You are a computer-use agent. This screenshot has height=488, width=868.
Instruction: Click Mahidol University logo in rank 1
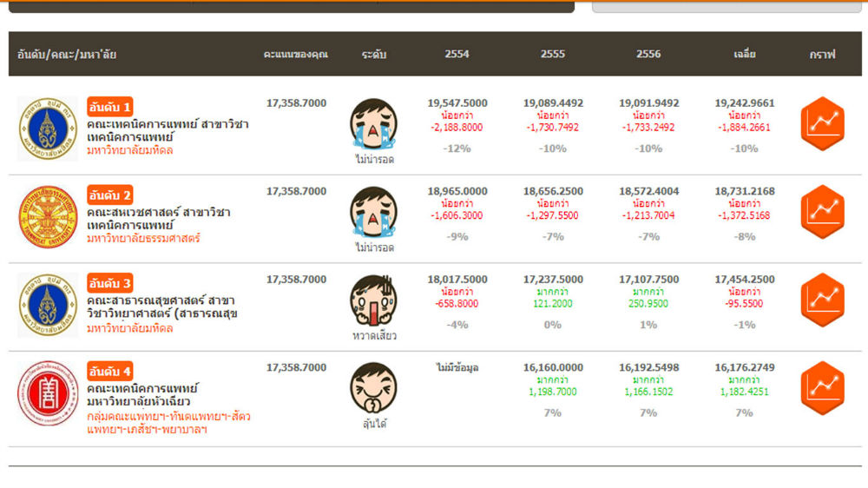tap(48, 129)
